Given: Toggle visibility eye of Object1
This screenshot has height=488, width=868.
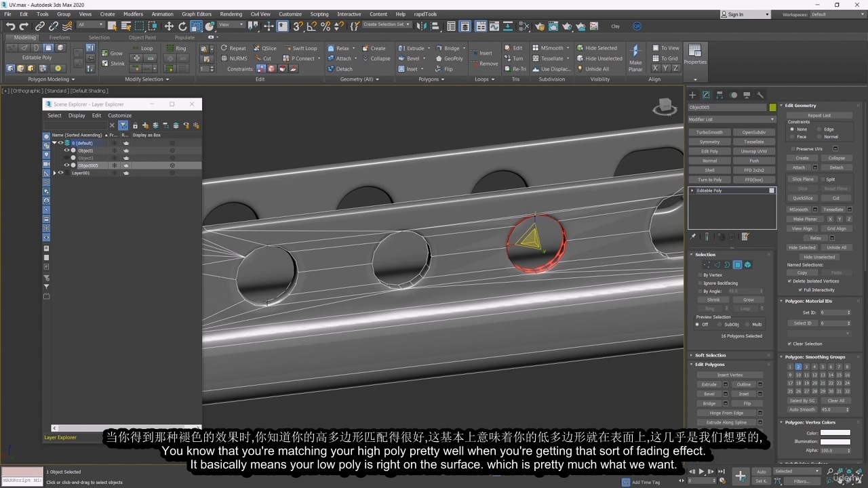Looking at the screenshot, I should 66,150.
